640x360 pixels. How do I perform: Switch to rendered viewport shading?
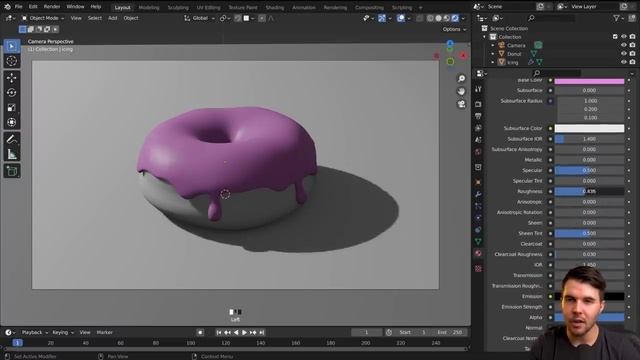point(455,18)
